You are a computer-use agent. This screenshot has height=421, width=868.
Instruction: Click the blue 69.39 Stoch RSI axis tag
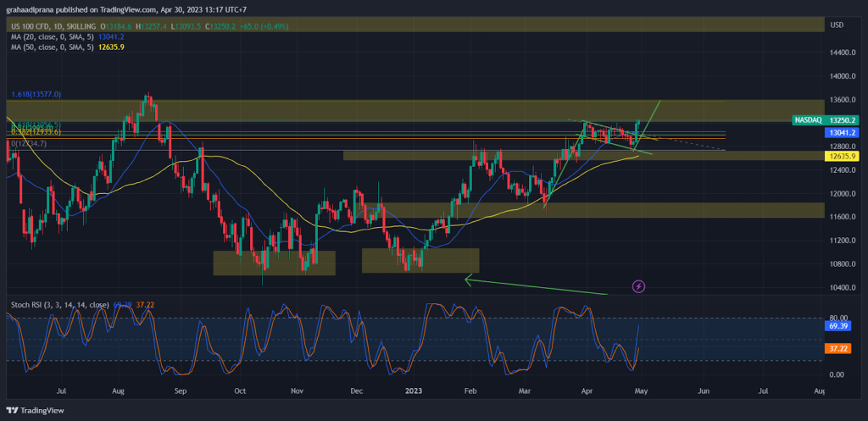coord(839,327)
